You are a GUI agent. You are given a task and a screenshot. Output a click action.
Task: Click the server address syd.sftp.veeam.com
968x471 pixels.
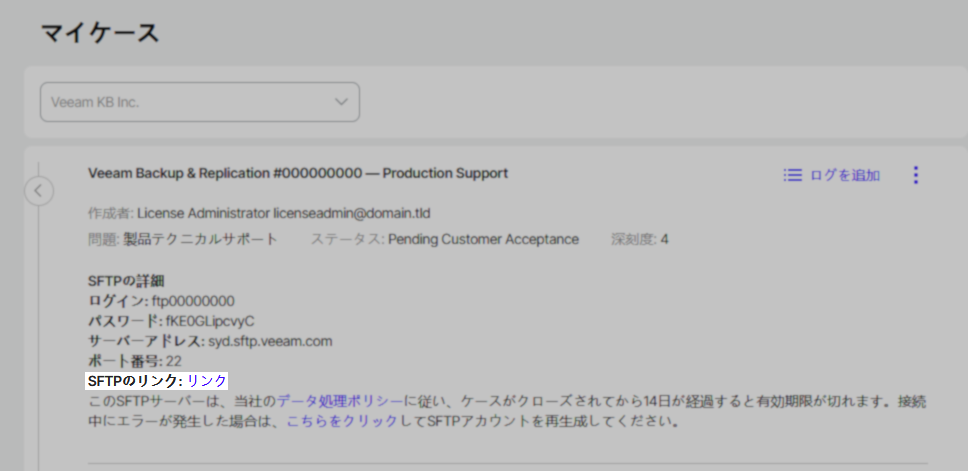click(270, 341)
